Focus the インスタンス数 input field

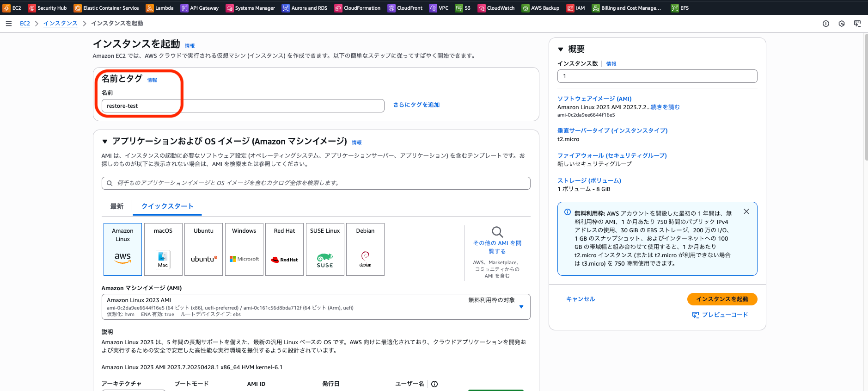(x=657, y=76)
